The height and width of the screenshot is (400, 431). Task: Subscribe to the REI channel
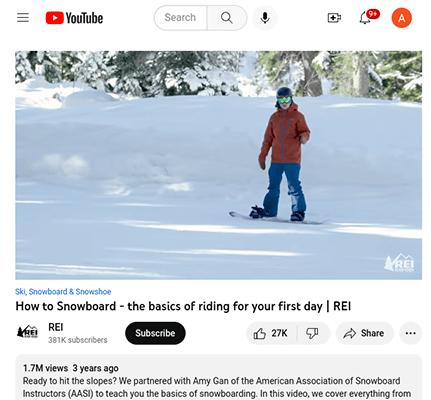click(155, 333)
